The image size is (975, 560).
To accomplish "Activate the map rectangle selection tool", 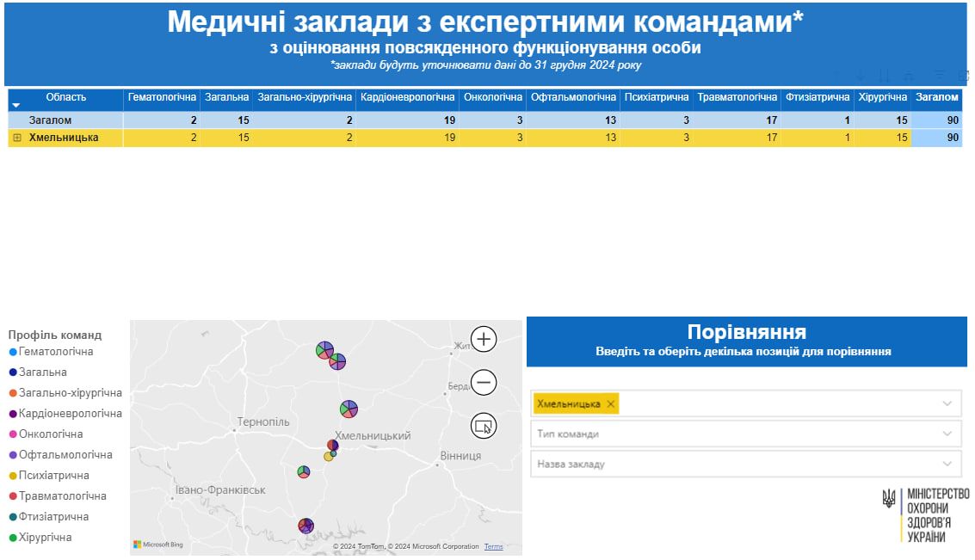I will (x=484, y=425).
